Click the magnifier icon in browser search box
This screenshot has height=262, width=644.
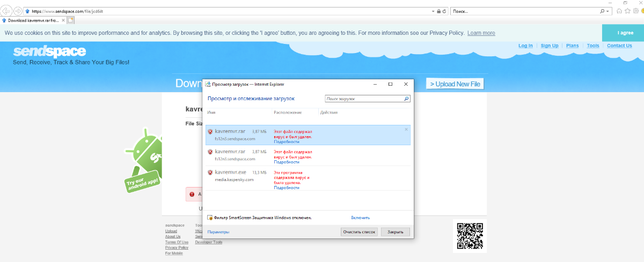click(x=602, y=11)
